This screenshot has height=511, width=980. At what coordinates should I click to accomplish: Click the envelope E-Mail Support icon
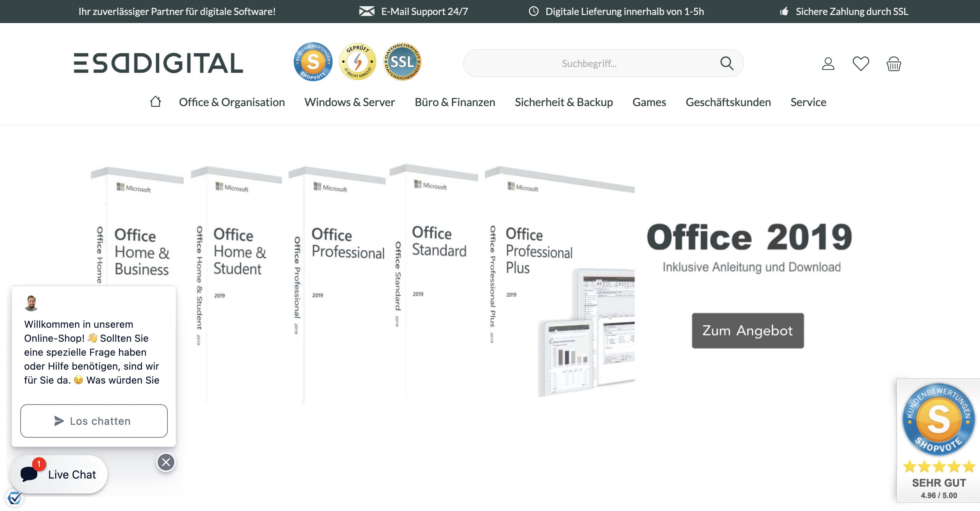coord(367,12)
